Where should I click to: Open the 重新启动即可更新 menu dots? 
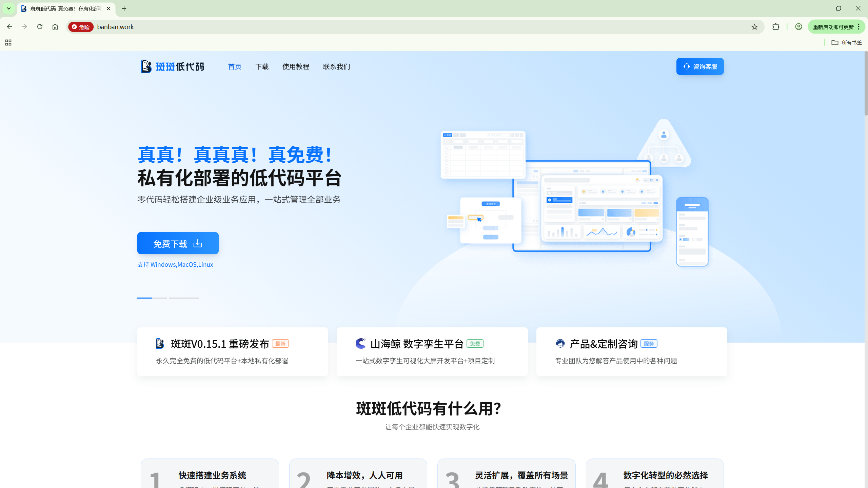(x=859, y=27)
